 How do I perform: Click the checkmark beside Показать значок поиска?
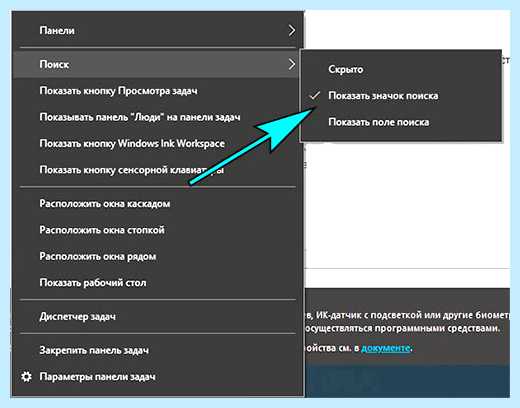(315, 96)
